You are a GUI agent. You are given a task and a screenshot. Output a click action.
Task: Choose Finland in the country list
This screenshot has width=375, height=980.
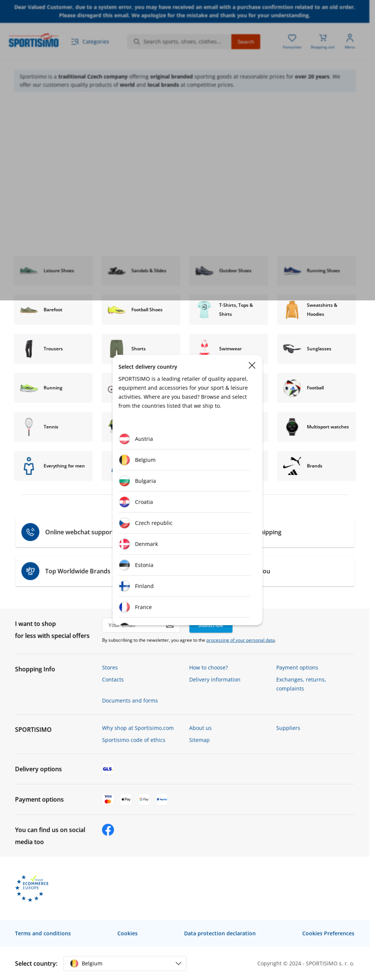pyautogui.click(x=184, y=586)
